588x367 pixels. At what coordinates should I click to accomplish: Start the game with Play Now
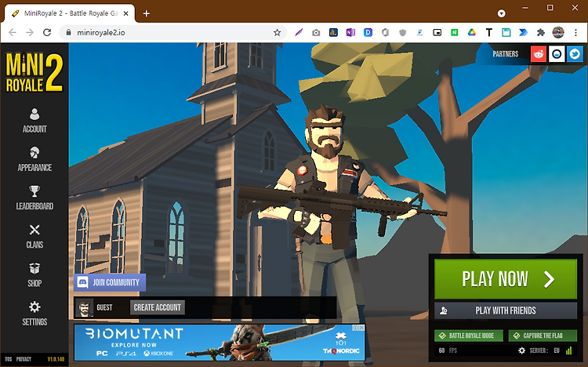click(506, 279)
